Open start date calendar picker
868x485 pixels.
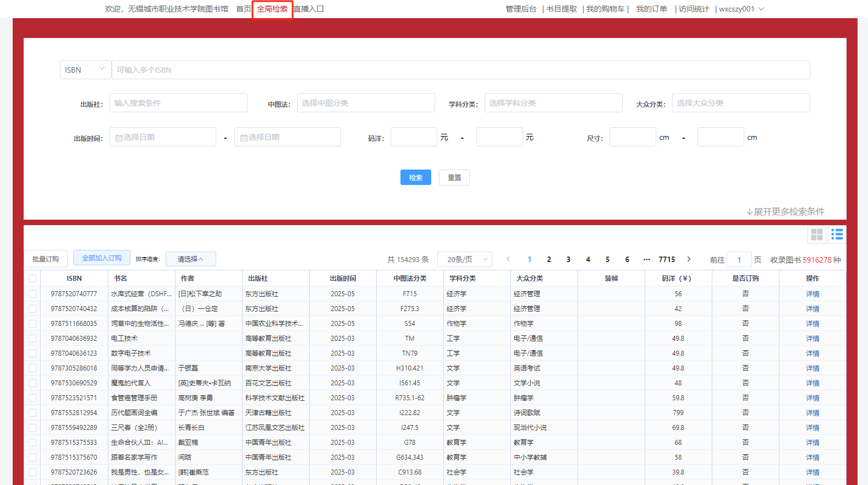coord(163,137)
